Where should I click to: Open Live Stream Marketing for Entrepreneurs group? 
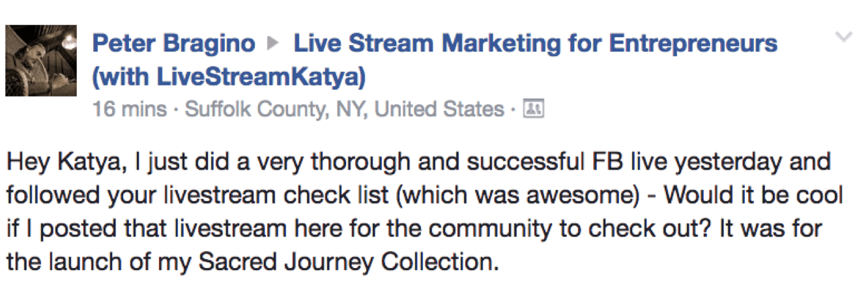[534, 44]
